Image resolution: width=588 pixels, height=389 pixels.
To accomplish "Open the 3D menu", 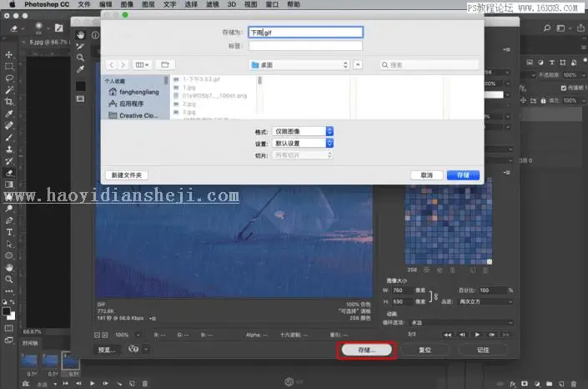I will click(x=232, y=4).
